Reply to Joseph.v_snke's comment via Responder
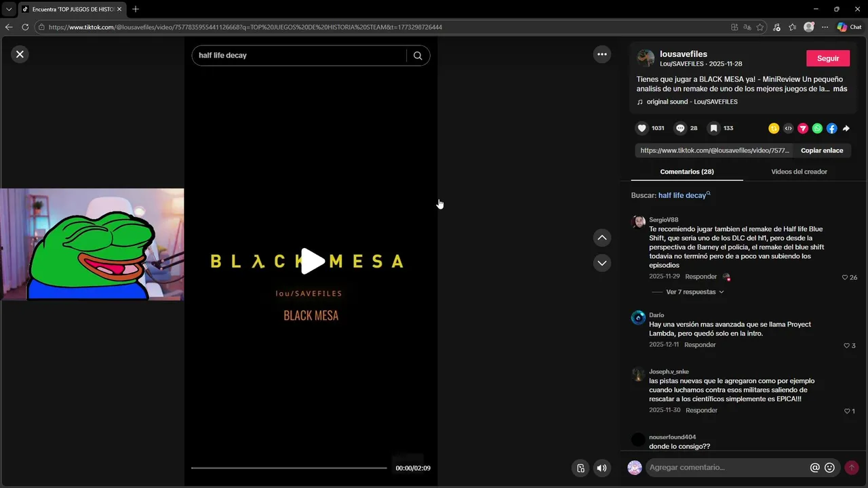The image size is (868, 488). (x=701, y=411)
